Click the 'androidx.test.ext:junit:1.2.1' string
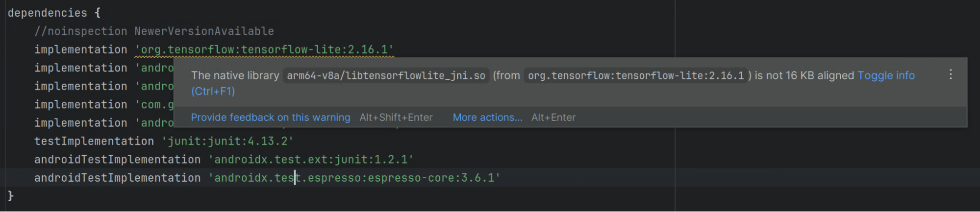Screen dimensions: 980x212 pos(311,160)
